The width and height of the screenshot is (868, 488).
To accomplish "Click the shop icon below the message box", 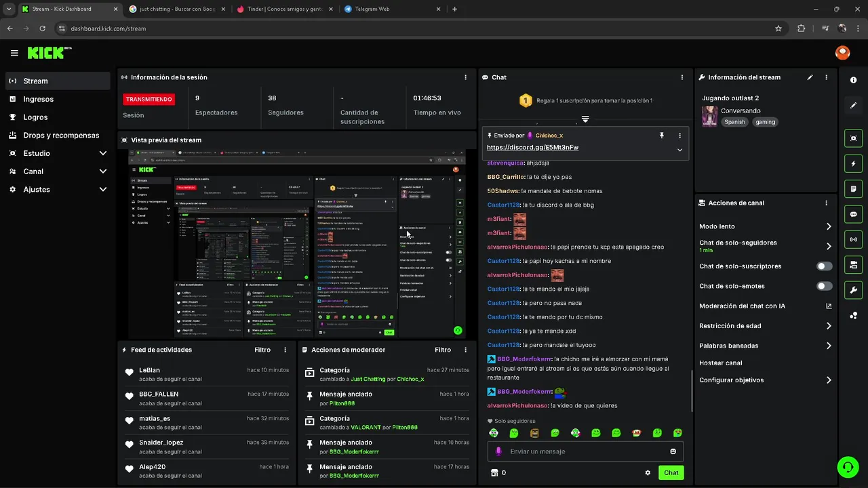I will tap(494, 472).
